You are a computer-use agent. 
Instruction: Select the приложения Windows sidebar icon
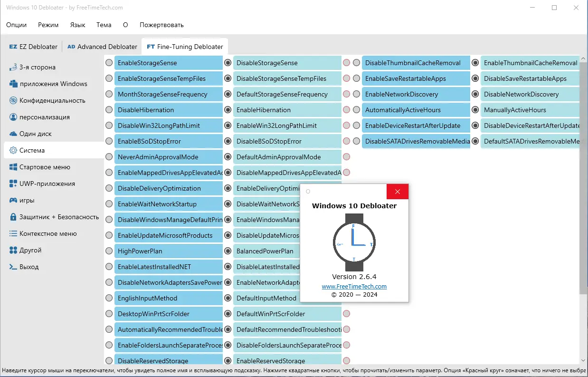click(13, 84)
